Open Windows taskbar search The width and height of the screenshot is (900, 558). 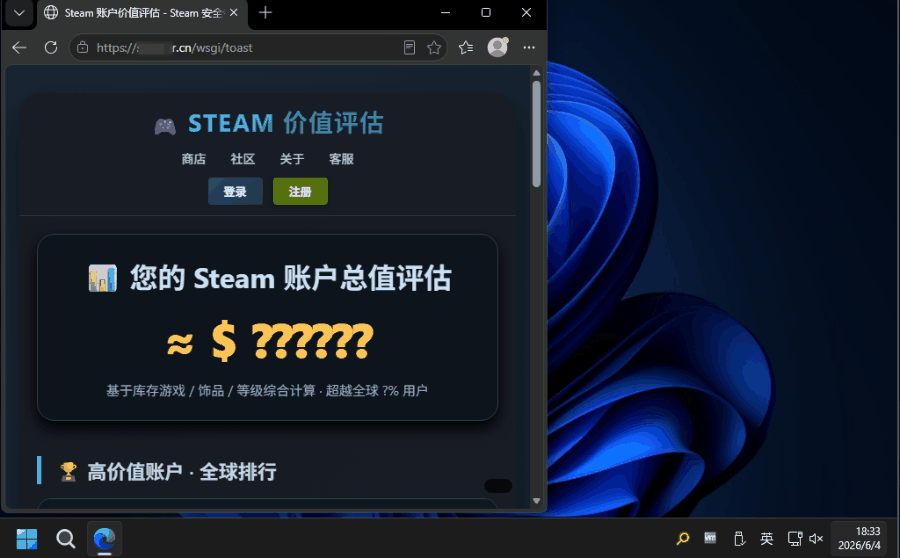click(x=65, y=539)
